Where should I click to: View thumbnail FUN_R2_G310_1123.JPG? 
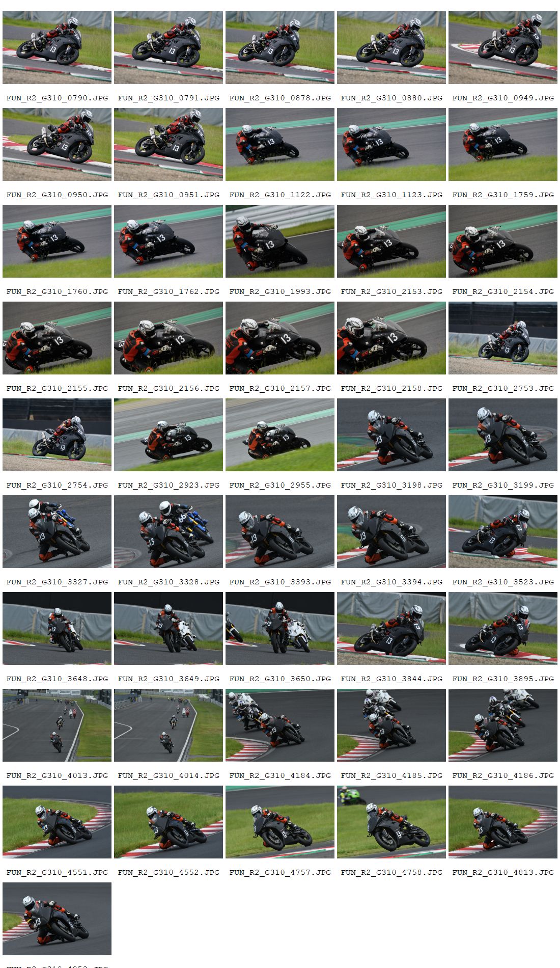[391, 144]
